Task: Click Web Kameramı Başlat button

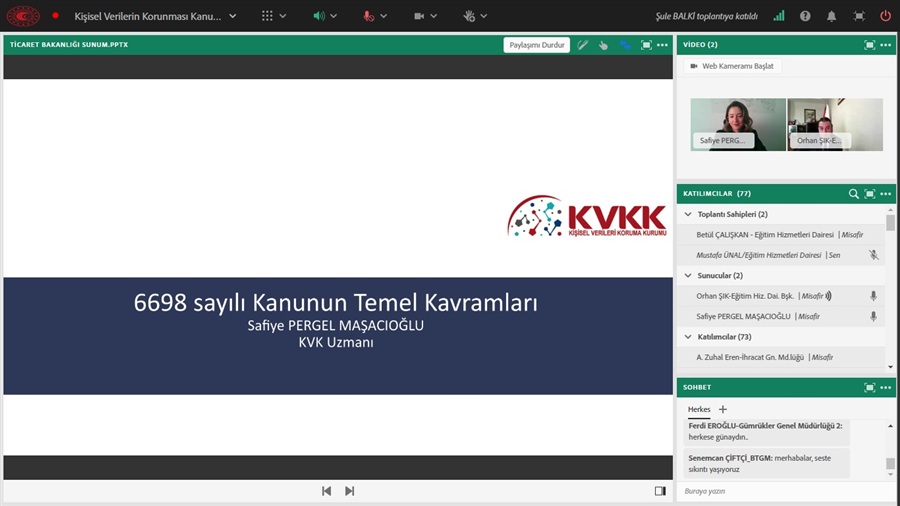Action: (x=733, y=66)
